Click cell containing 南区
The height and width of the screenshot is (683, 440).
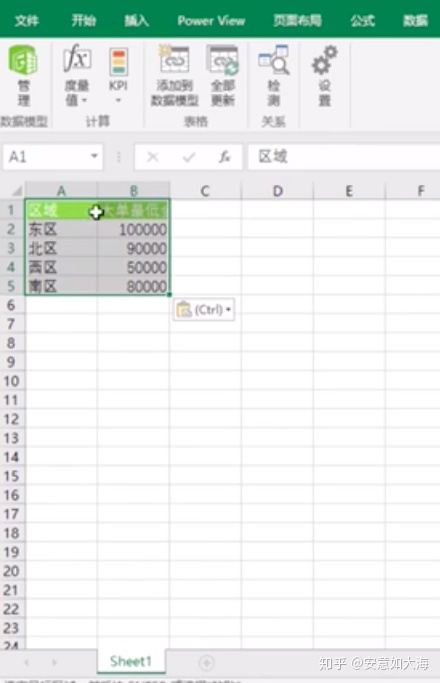(x=61, y=286)
